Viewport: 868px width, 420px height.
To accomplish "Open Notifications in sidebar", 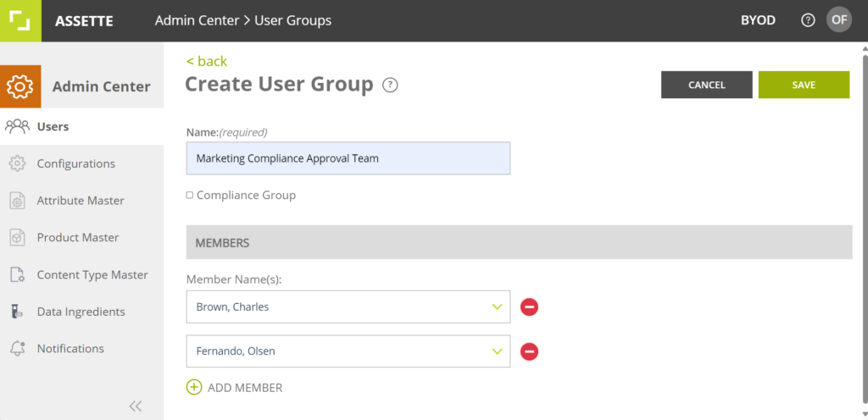I will point(82,349).
